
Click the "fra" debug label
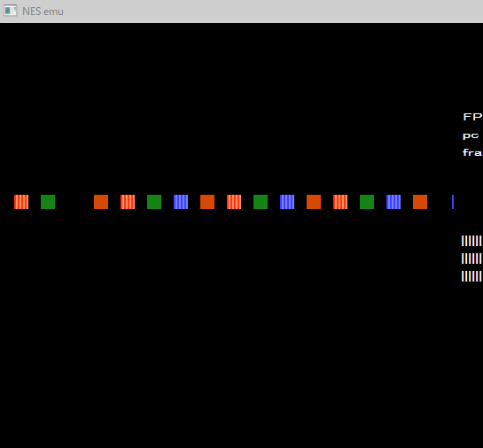472,152
